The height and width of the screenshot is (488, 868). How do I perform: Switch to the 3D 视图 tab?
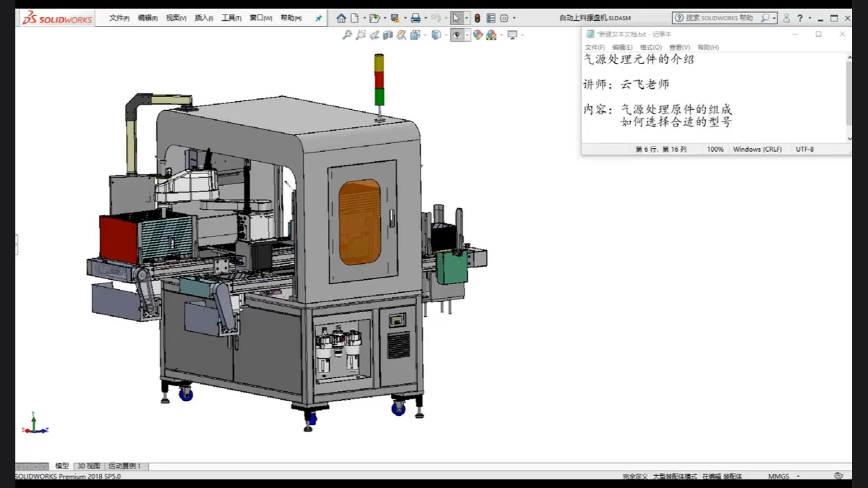(x=89, y=466)
